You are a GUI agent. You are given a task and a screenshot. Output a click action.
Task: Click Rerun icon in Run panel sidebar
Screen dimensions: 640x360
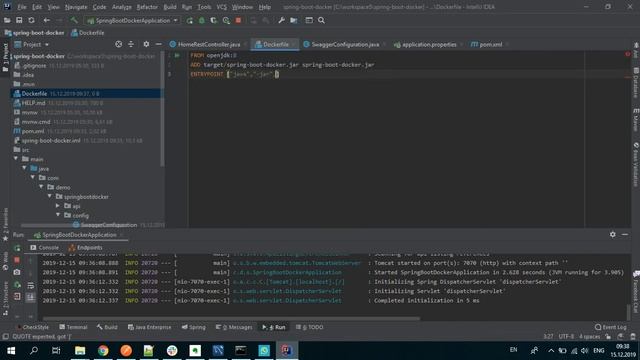click(17, 248)
